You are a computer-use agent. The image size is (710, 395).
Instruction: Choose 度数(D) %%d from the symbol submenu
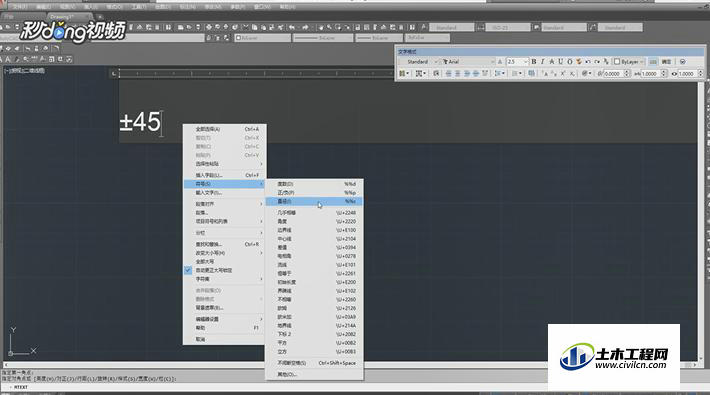(x=314, y=184)
